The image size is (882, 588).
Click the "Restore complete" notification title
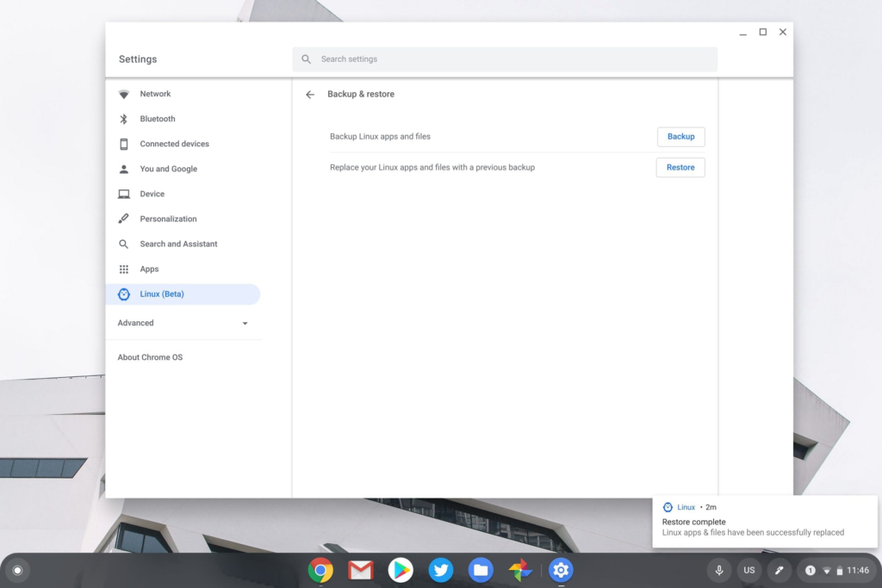coord(693,522)
